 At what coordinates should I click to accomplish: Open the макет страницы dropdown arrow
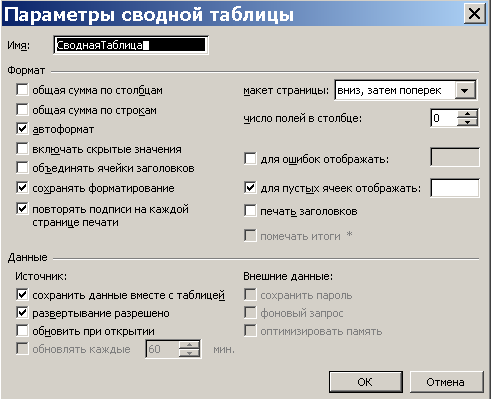[x=465, y=90]
